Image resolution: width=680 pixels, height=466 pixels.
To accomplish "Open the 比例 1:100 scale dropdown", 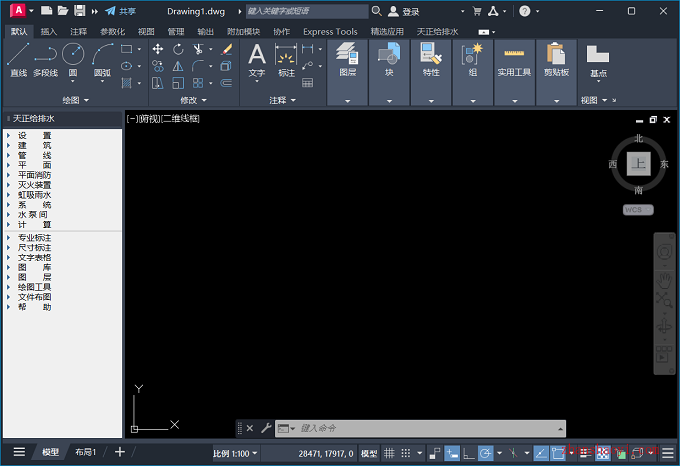I will 236,453.
